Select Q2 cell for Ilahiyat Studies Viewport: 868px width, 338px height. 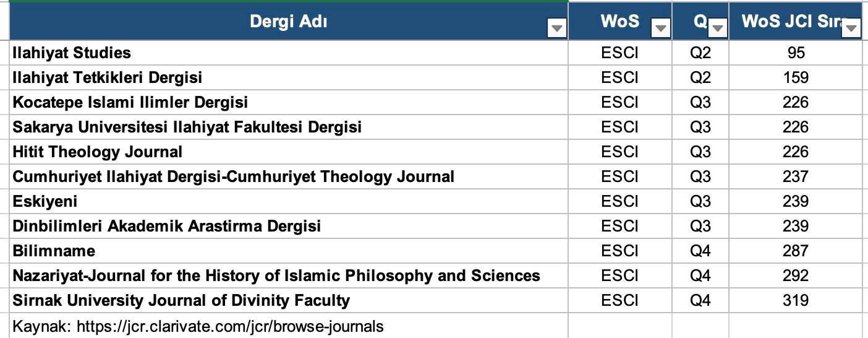700,53
